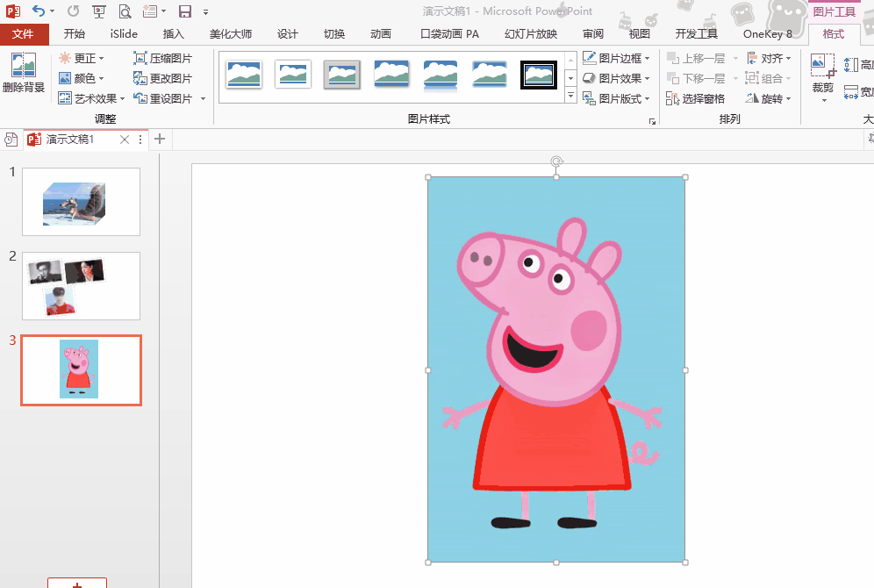Switch to the 插入 insert tab

point(174,34)
